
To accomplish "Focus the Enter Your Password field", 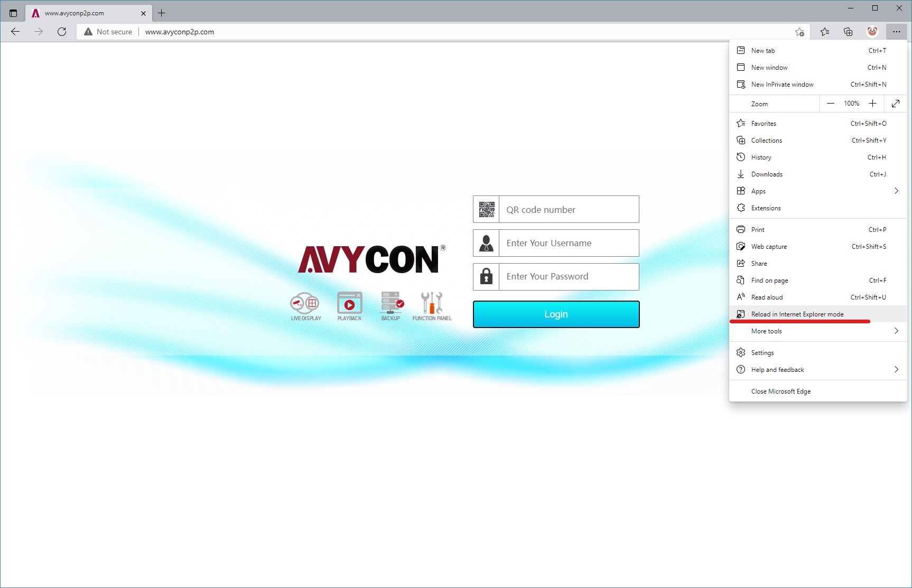I will [569, 276].
